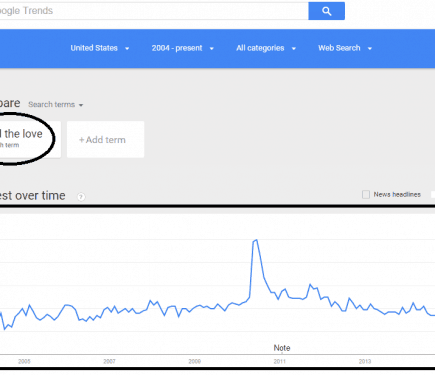Click the interest over time heading
Screen dimensions: 435x375
click(x=33, y=196)
